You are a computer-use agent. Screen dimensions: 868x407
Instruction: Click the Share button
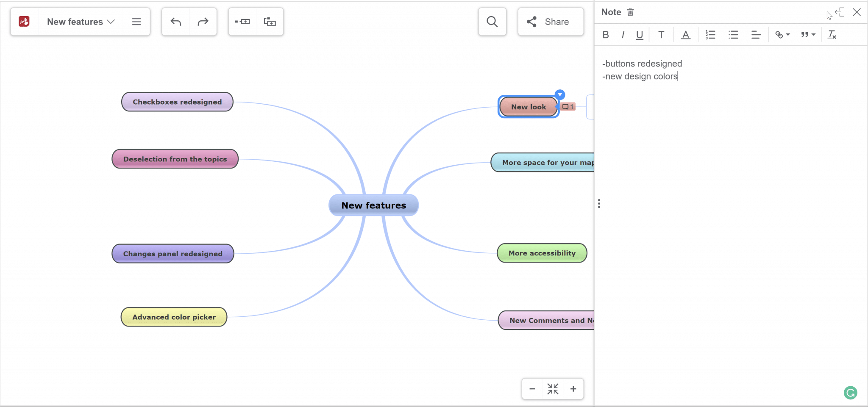[x=550, y=21]
